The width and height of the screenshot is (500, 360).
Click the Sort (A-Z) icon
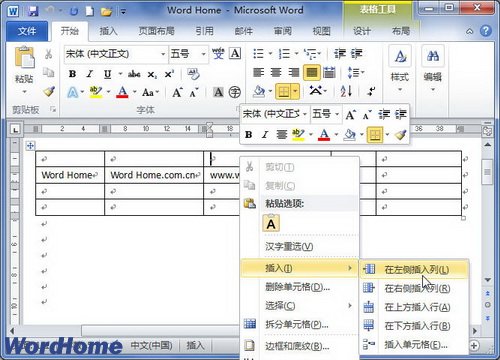(x=346, y=91)
